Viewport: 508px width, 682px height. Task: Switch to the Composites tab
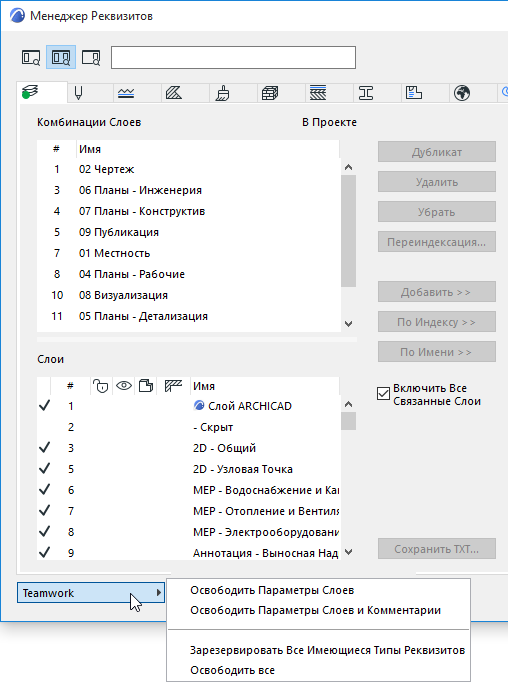tap(318, 93)
